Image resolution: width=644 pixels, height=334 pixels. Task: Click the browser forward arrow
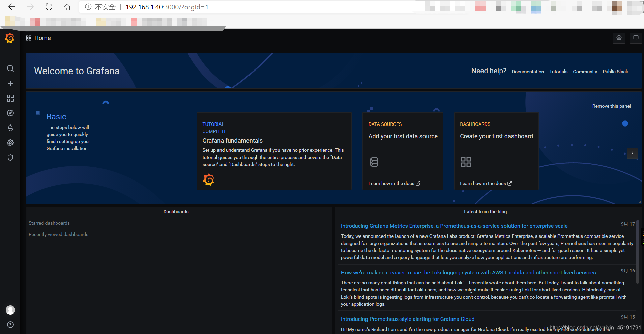(x=30, y=7)
